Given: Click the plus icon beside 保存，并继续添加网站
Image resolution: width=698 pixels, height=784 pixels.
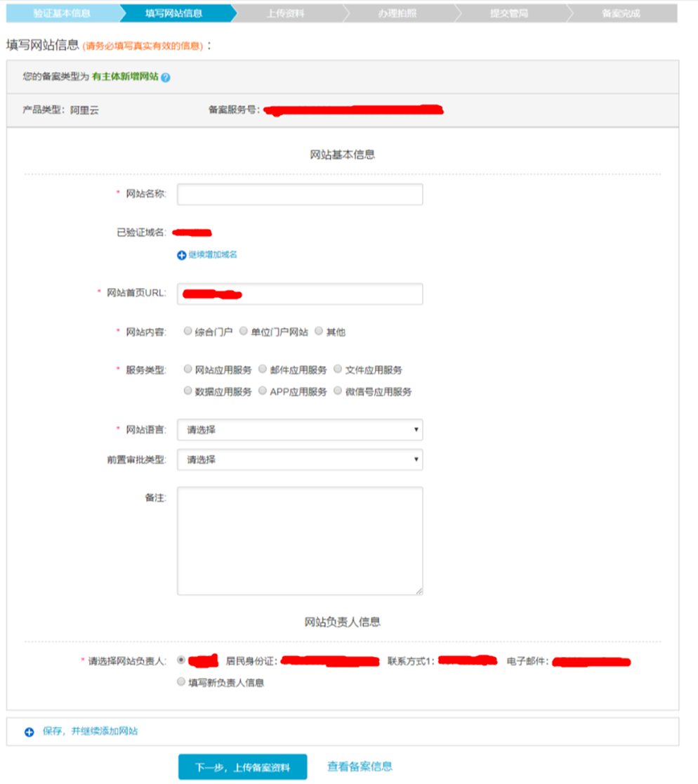Looking at the screenshot, I should [29, 732].
